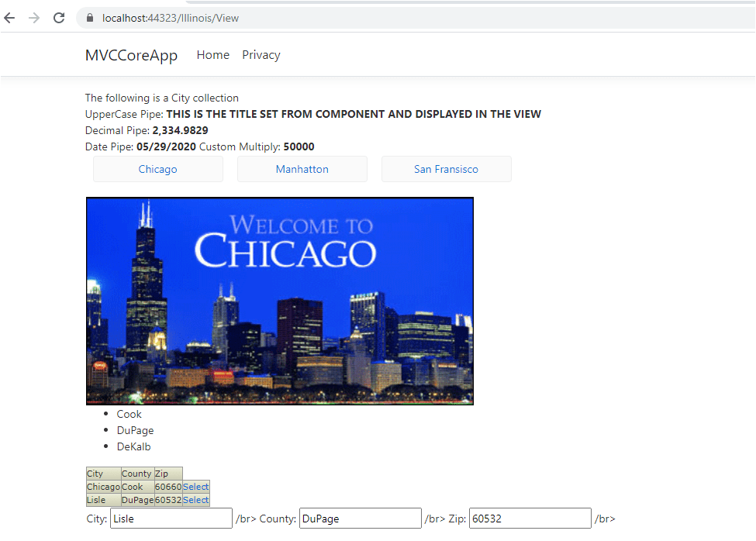Select the Chicago city button
This screenshot has width=756, height=541.
pyautogui.click(x=157, y=169)
